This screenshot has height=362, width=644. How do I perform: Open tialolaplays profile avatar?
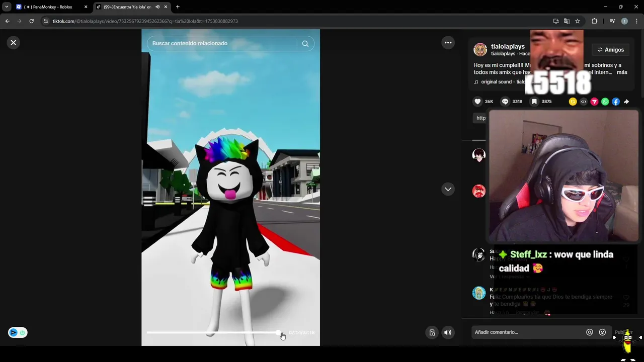click(480, 49)
